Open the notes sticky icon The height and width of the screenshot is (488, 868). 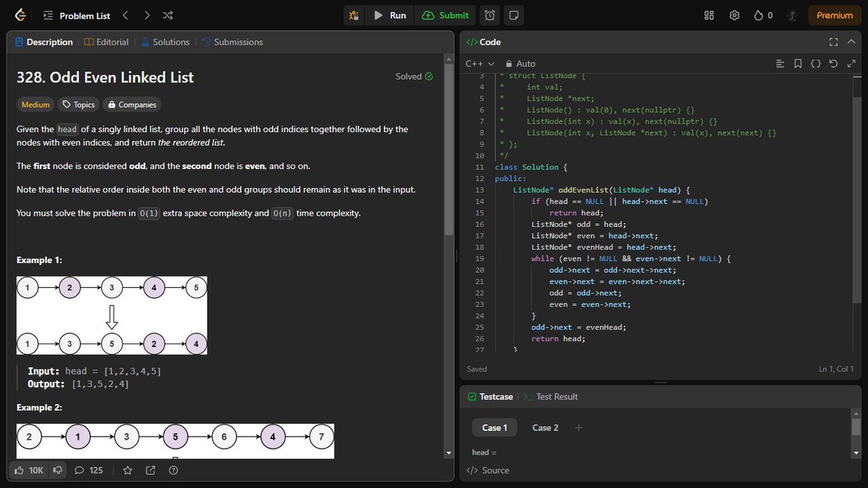[x=514, y=15]
